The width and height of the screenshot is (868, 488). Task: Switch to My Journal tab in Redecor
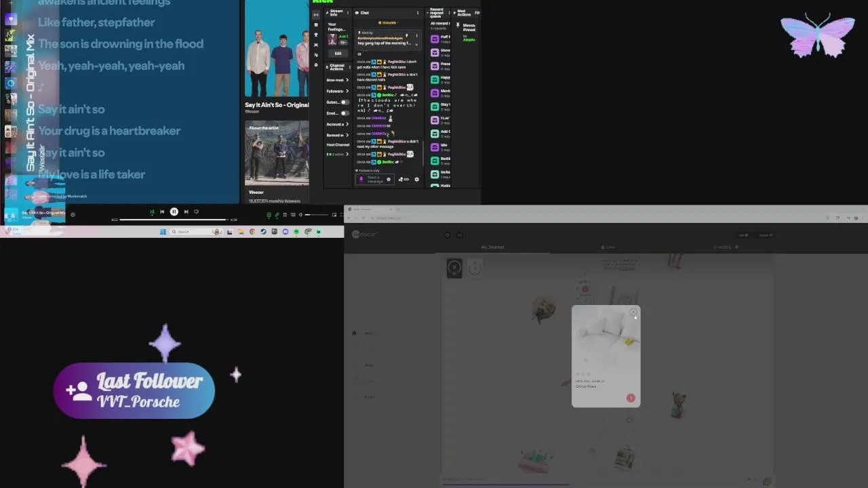[492, 247]
